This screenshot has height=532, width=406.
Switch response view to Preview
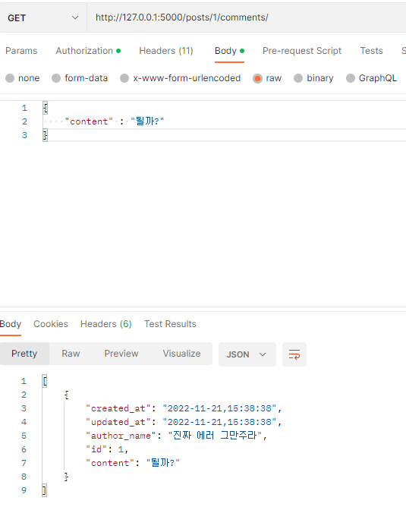121,354
